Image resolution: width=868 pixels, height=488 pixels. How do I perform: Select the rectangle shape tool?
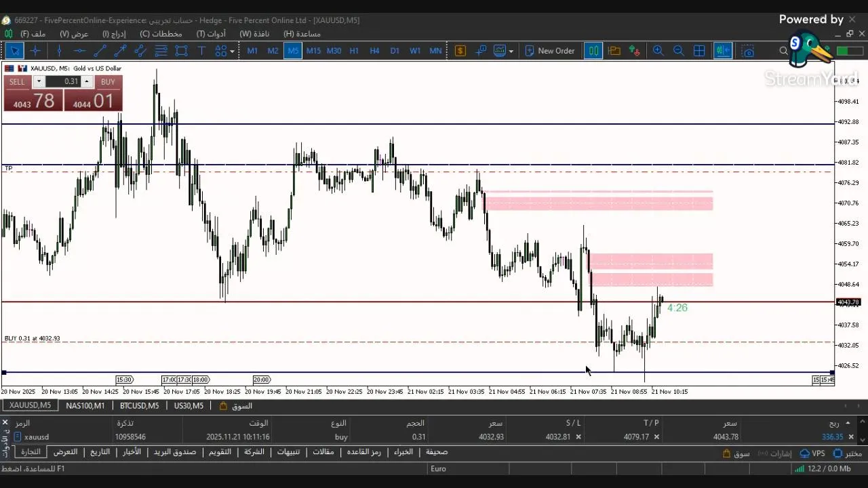(181, 51)
